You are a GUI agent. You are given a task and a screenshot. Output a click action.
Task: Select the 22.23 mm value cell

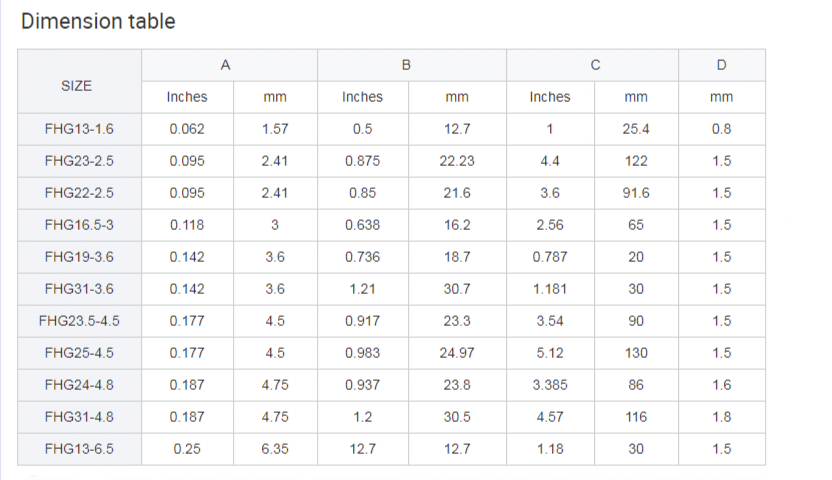(x=457, y=161)
